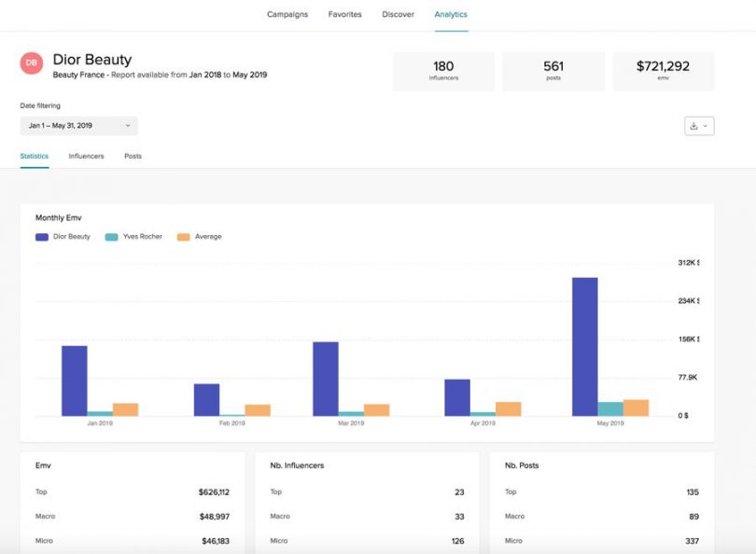This screenshot has height=554, width=756.
Task: Select the Average bar for Jan 2019
Action: (x=125, y=409)
